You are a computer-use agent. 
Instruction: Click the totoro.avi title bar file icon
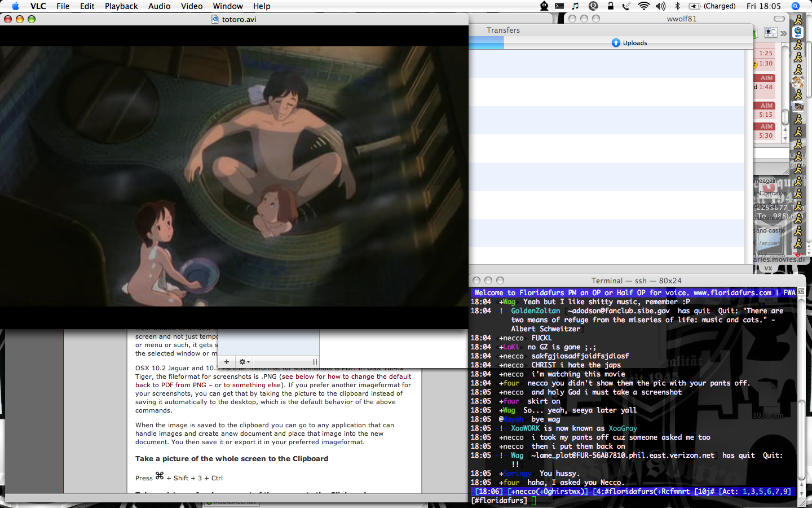click(x=215, y=19)
